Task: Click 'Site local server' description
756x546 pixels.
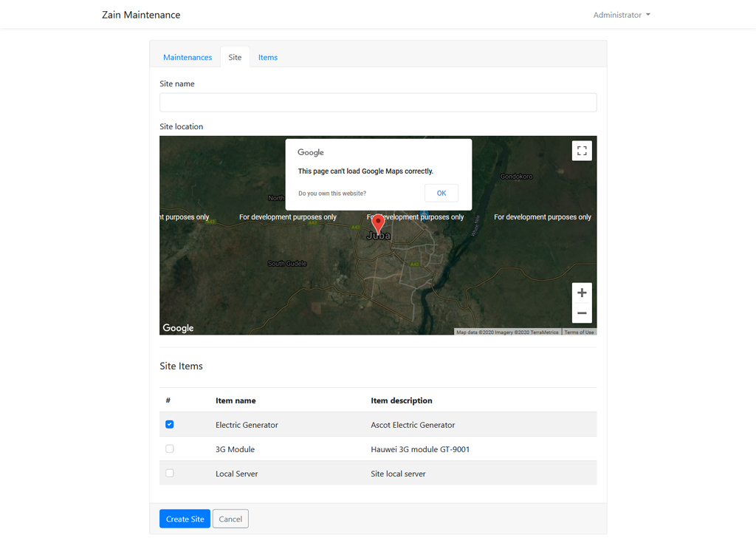Action: tap(398, 474)
